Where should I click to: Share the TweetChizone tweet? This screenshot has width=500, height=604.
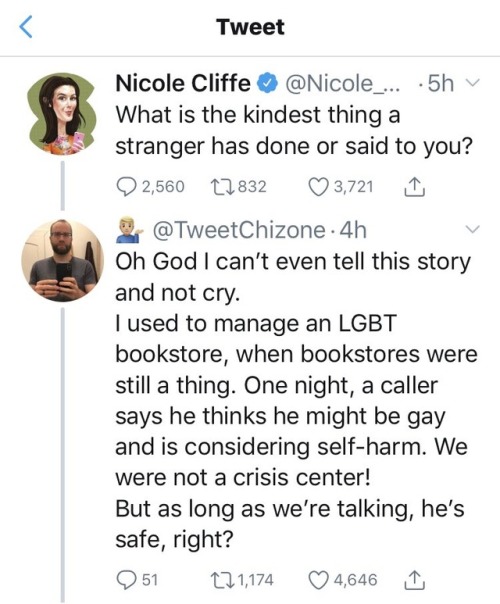coord(414,580)
